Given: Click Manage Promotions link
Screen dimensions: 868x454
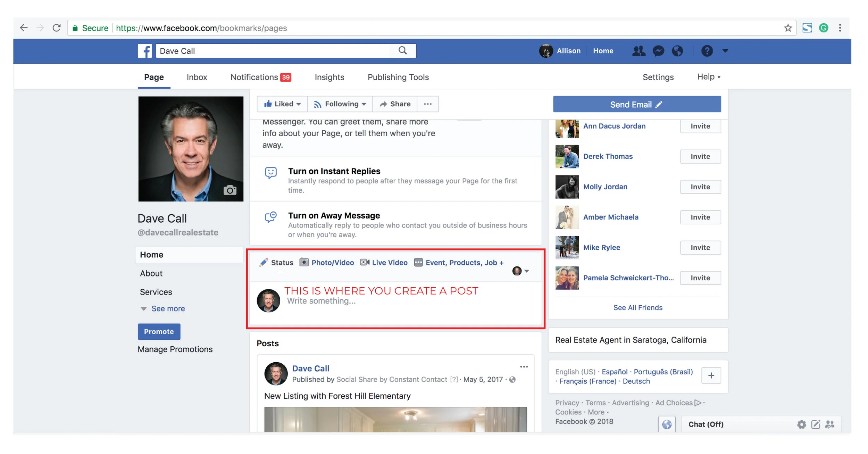Looking at the screenshot, I should point(175,349).
